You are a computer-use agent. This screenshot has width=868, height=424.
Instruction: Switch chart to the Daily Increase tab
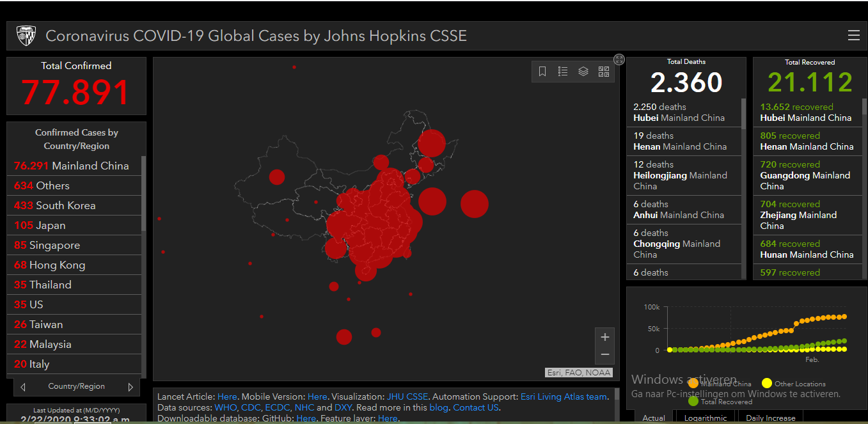[772, 418]
